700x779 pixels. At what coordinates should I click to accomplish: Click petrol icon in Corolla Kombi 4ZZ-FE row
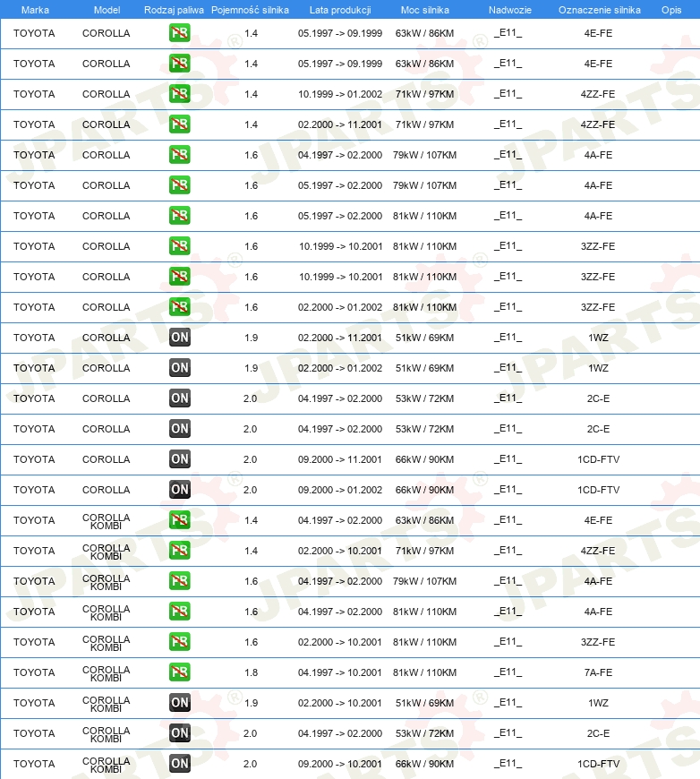(x=179, y=551)
